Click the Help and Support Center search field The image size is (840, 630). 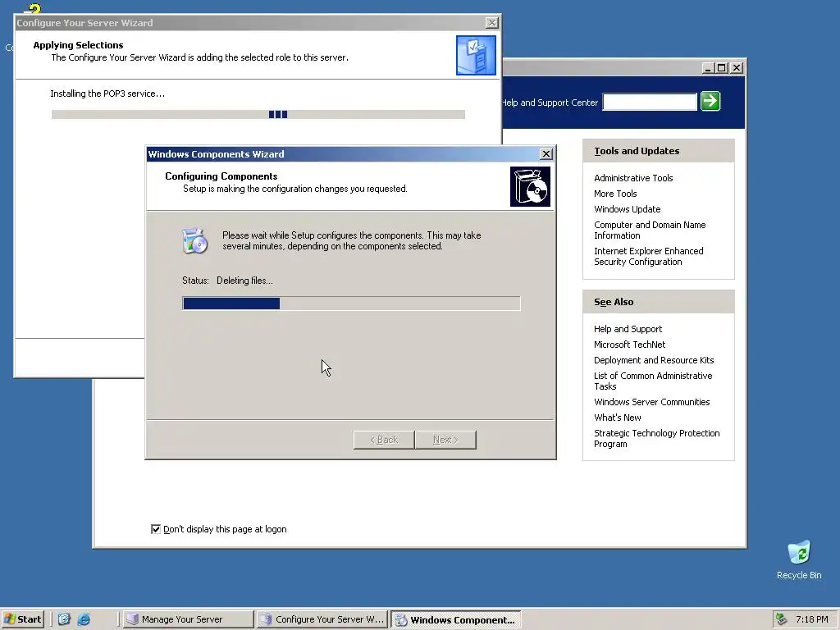pyautogui.click(x=650, y=102)
